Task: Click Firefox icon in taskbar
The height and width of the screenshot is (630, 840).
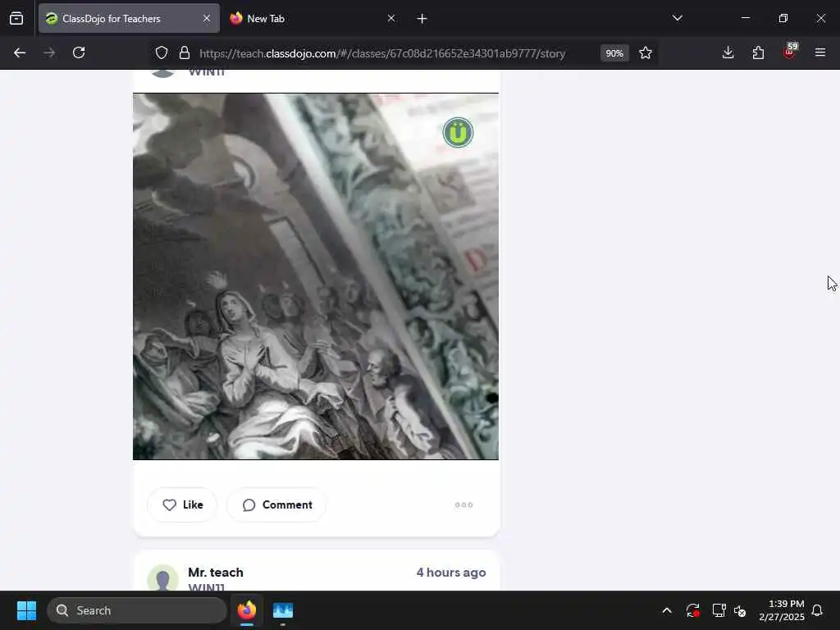Action: pos(246,610)
